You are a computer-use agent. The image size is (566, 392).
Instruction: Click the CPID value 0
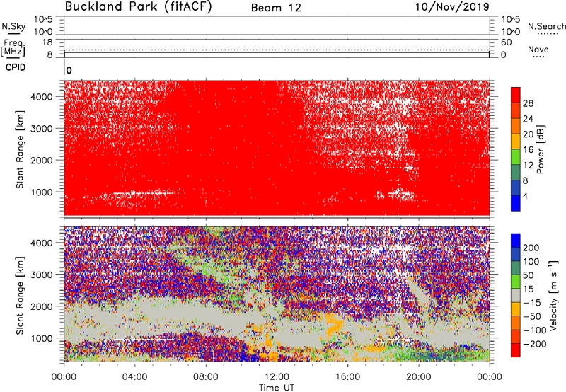click(69, 71)
